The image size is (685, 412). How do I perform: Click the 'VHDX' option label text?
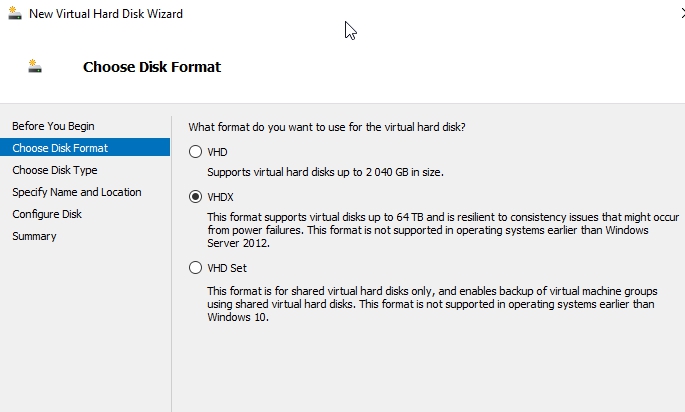coord(220,197)
